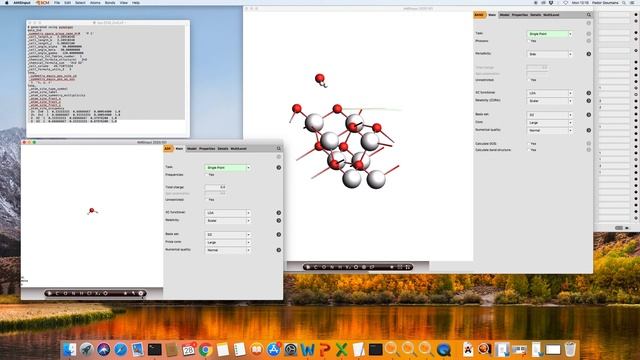Open the XC functional dropdown in ADF window
The width and height of the screenshot is (640, 360).
click(x=227, y=213)
